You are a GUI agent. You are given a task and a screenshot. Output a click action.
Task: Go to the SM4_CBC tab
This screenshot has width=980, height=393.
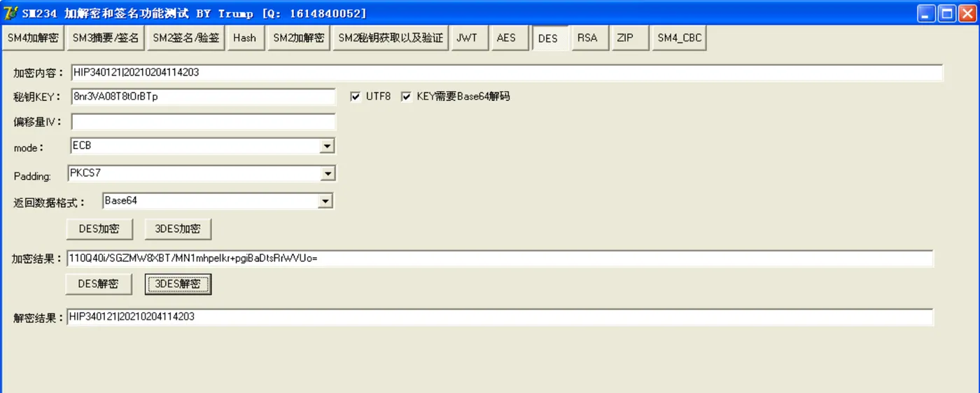pos(679,39)
